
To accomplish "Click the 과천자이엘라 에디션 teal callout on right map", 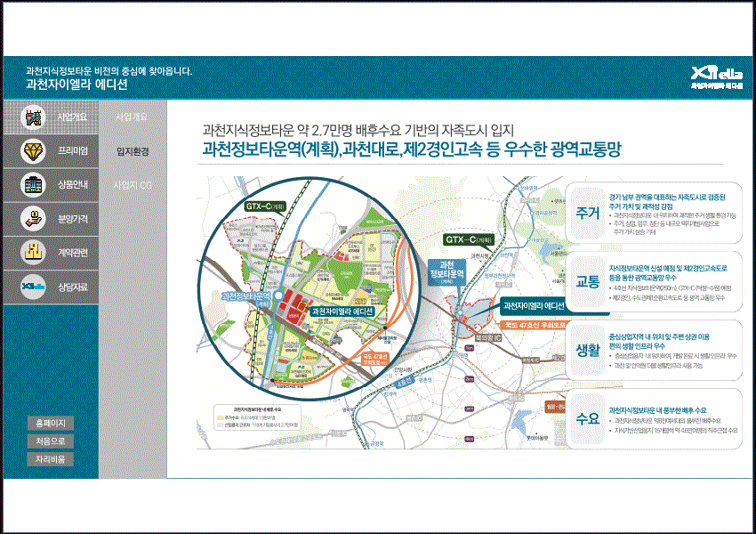I will coord(534,305).
